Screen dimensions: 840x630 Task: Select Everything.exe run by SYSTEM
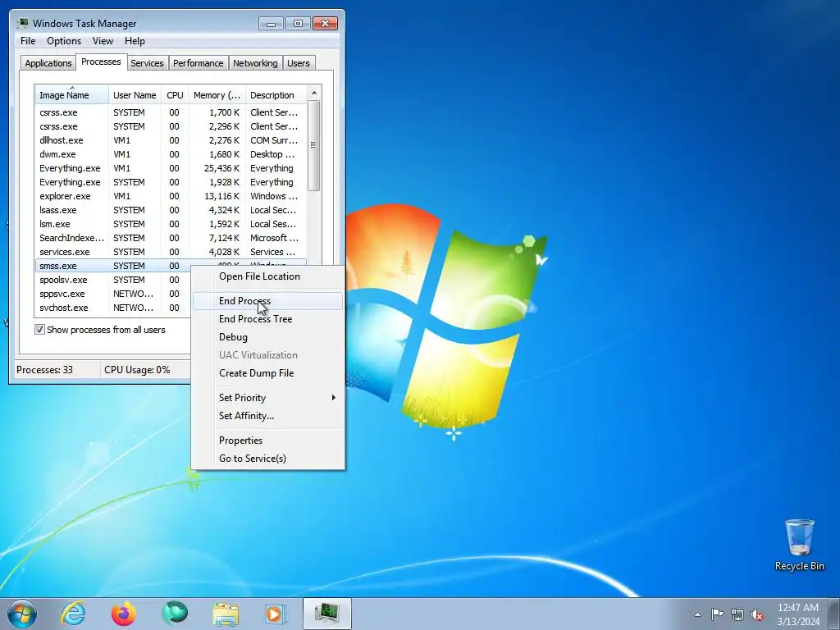pos(171,182)
